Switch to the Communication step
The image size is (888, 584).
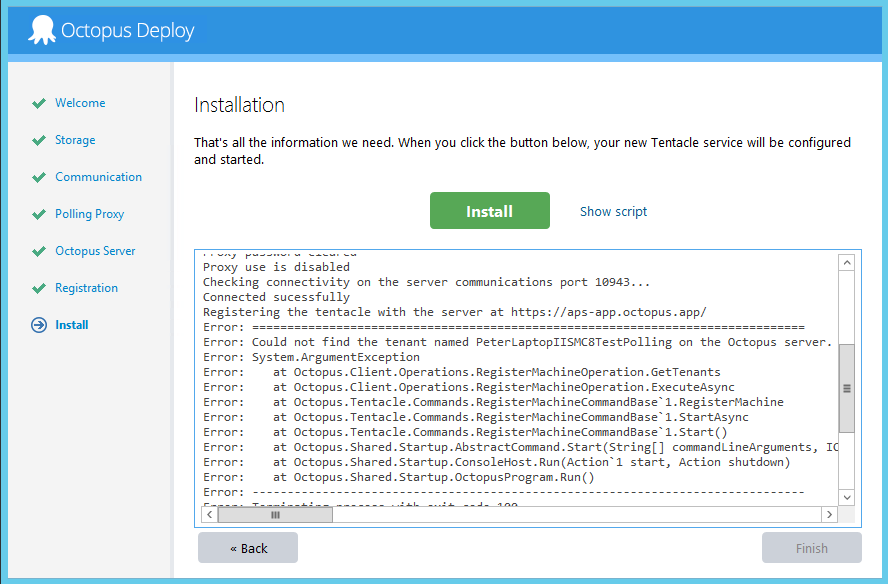point(99,177)
